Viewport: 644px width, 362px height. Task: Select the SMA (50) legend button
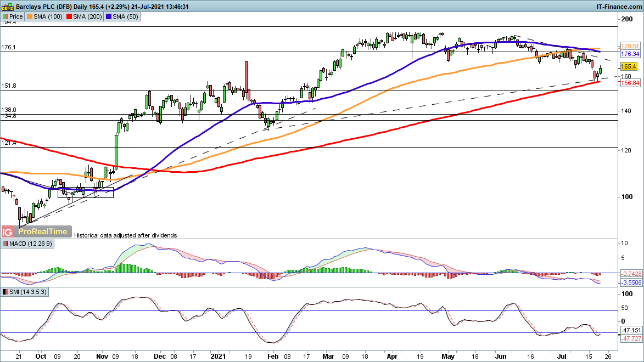click(122, 17)
